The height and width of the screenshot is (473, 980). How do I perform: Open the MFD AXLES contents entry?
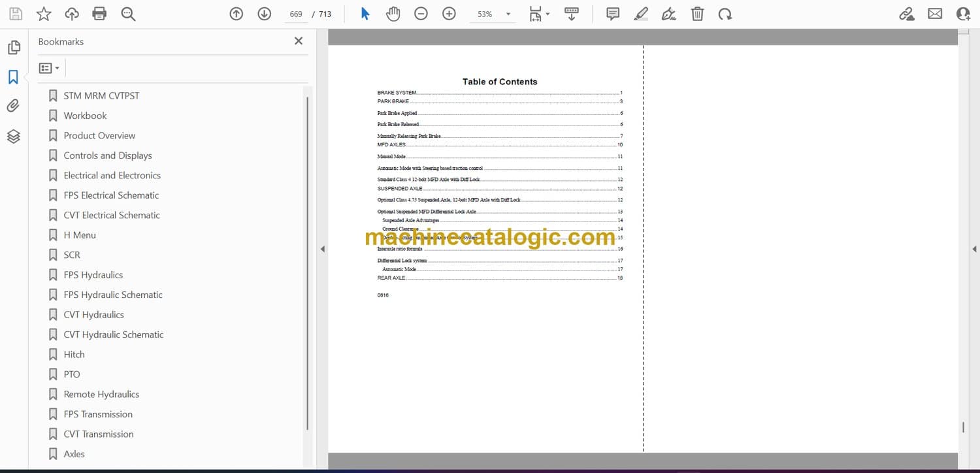(x=500, y=145)
